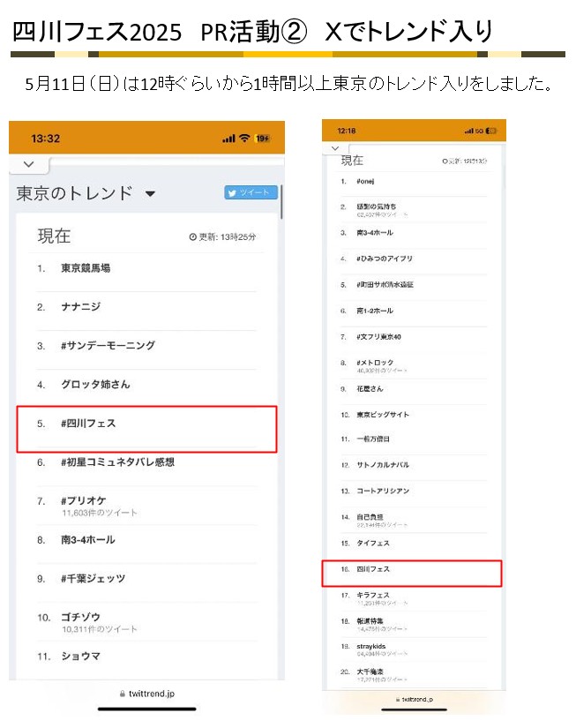Open the 東京のトレンド dropdown arrow
Viewport: 576px width, 728px height.
tap(150, 194)
